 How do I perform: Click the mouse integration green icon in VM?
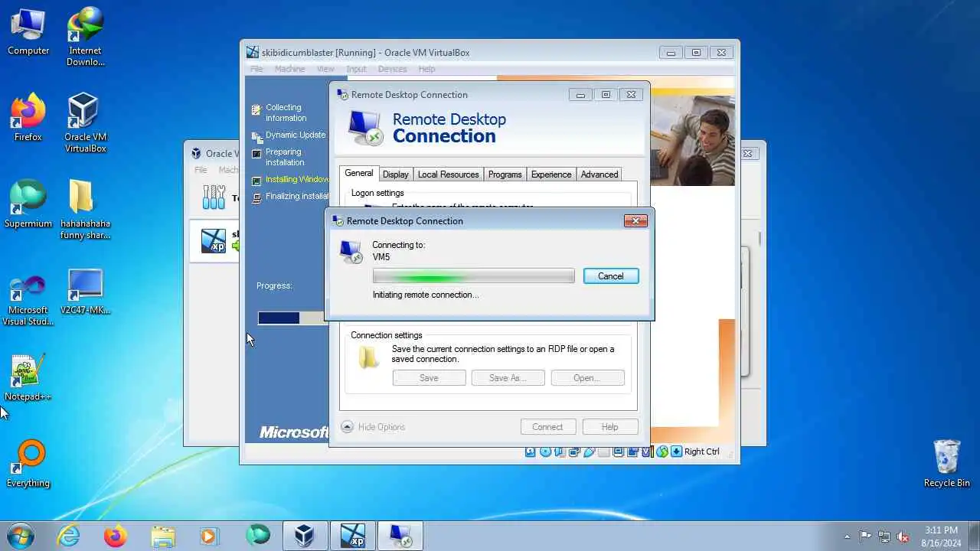662,452
